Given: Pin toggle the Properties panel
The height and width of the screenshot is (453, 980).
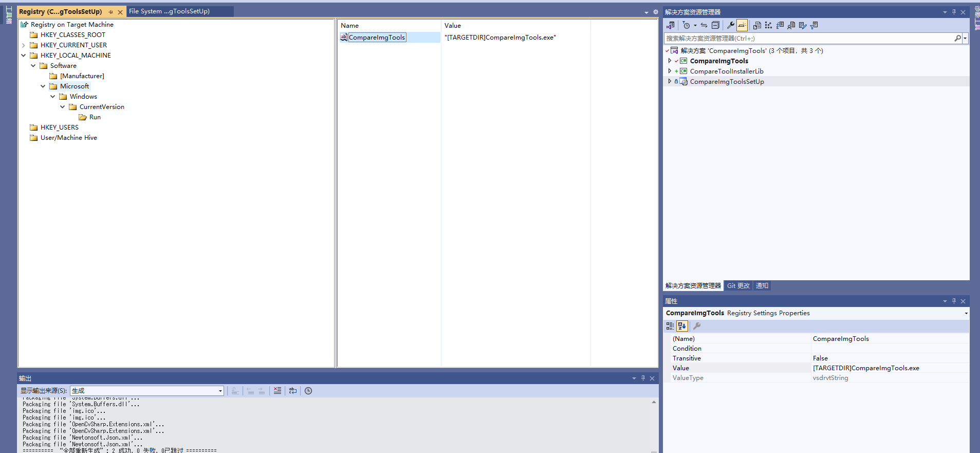Looking at the screenshot, I should pos(954,301).
